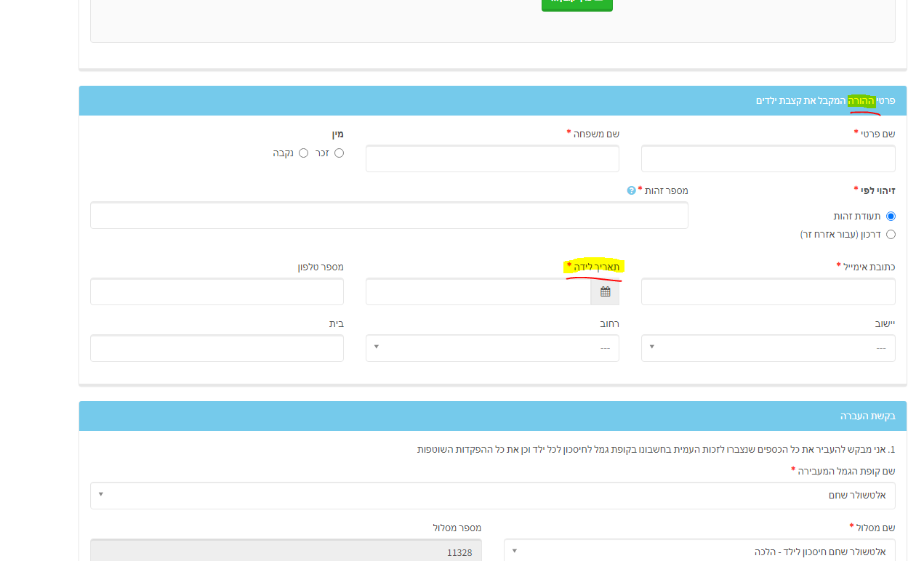The image size is (924, 561).
Task: Open שם קופת הגמל המעבירה dropdown
Action: coord(493,495)
